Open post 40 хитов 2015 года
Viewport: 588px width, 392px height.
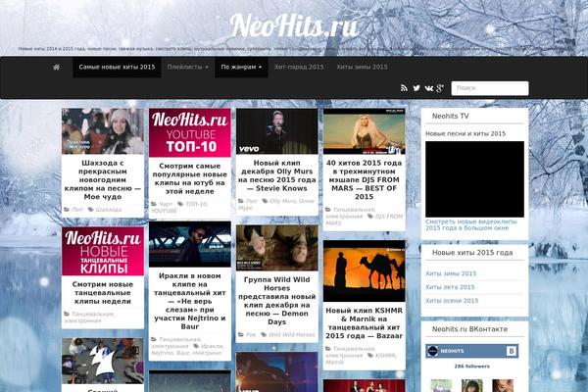[365, 179]
